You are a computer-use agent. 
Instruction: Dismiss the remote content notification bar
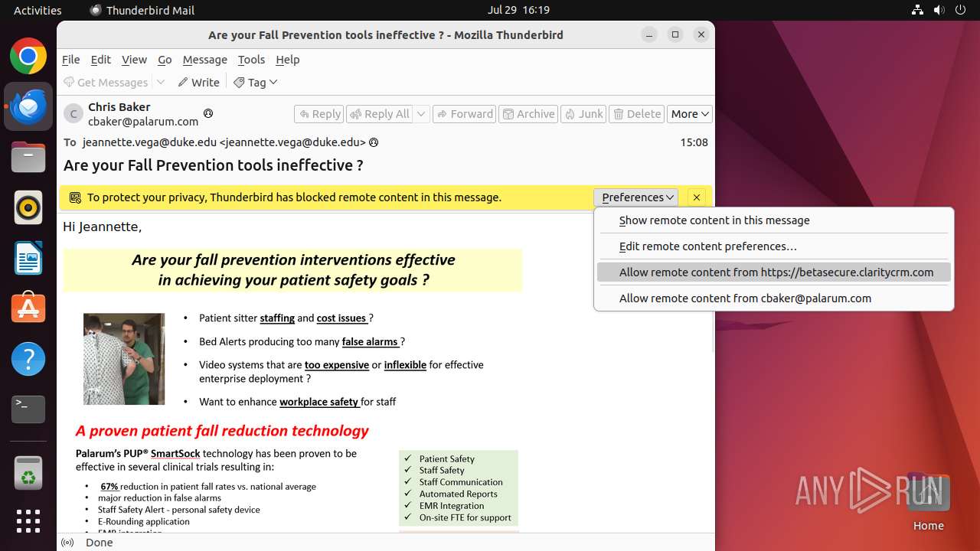point(696,197)
